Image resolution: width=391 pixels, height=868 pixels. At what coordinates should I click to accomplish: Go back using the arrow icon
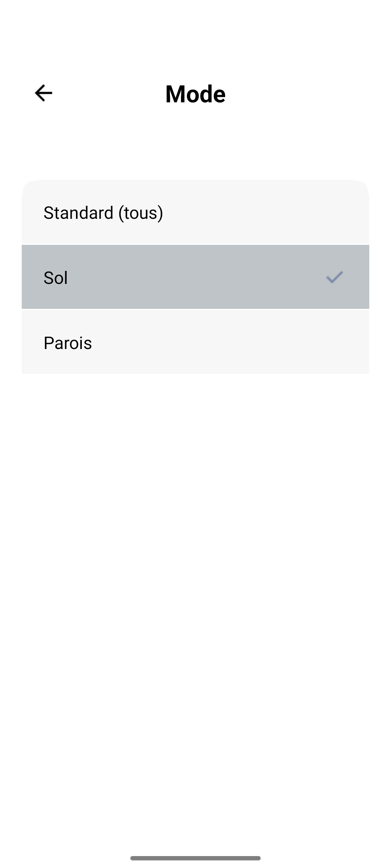point(43,93)
